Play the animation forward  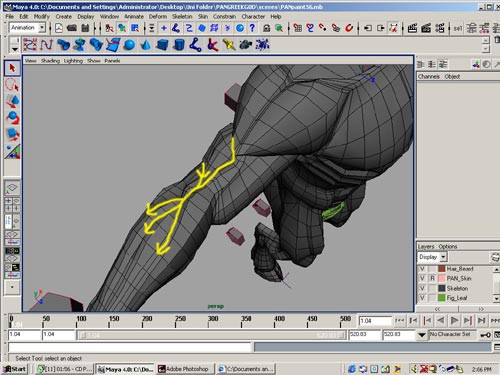(x=454, y=320)
